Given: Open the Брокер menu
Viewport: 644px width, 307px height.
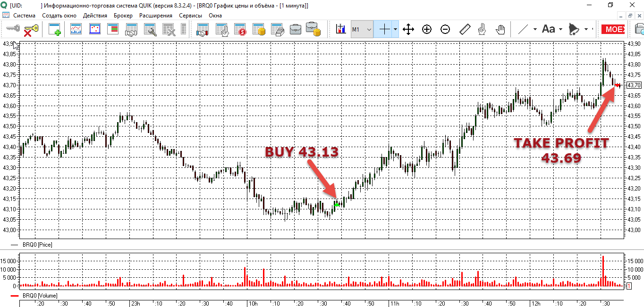Looking at the screenshot, I should [123, 16].
